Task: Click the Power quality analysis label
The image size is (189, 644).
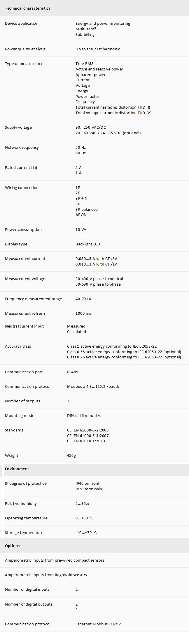Action: tap(25, 49)
